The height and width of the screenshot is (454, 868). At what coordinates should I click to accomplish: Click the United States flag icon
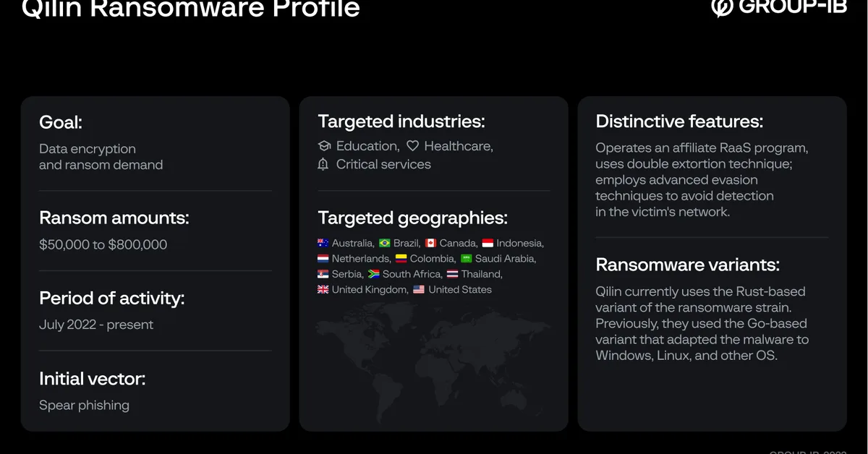click(x=419, y=289)
